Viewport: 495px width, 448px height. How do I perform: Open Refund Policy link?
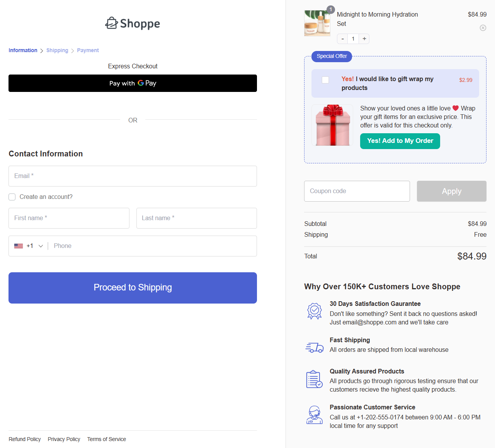[x=25, y=439]
